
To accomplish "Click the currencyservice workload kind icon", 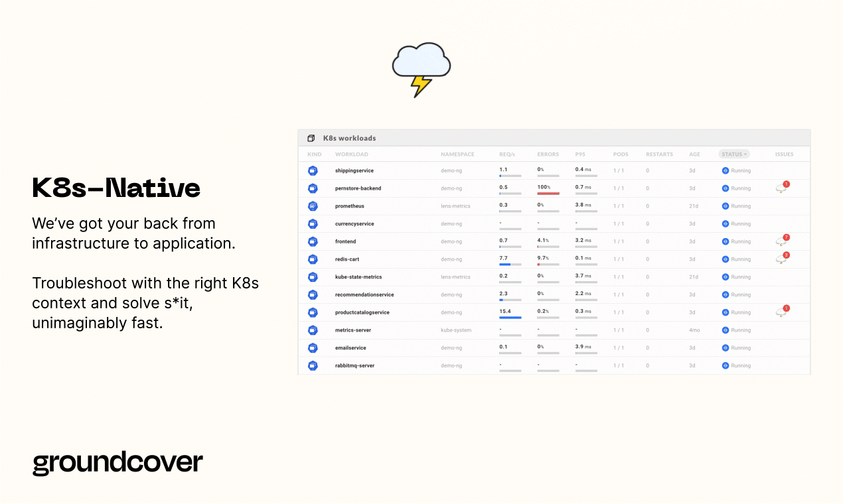I will [x=313, y=223].
